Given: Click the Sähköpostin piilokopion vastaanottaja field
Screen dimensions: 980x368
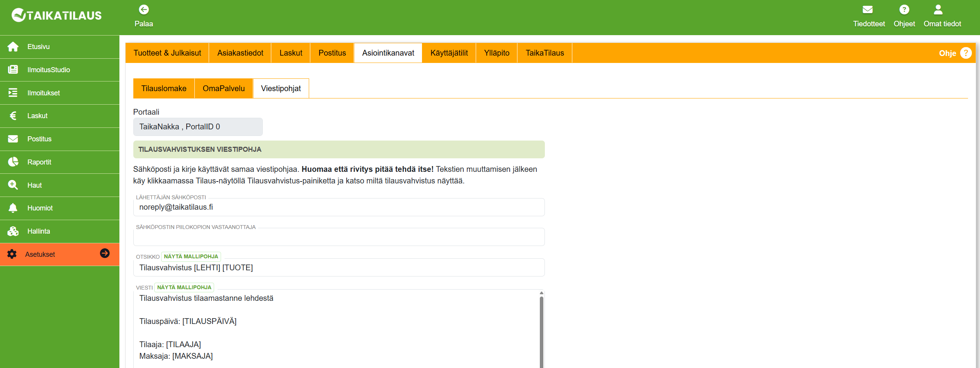Looking at the screenshot, I should (x=339, y=237).
